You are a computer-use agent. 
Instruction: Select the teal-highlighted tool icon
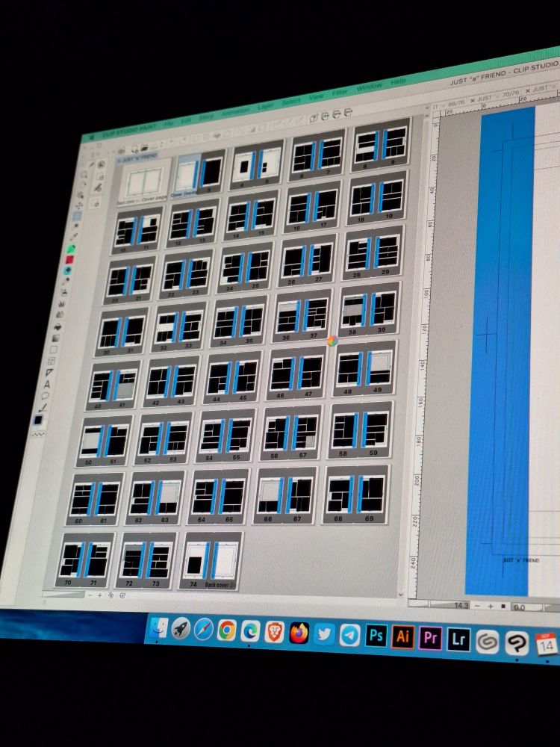(68, 270)
